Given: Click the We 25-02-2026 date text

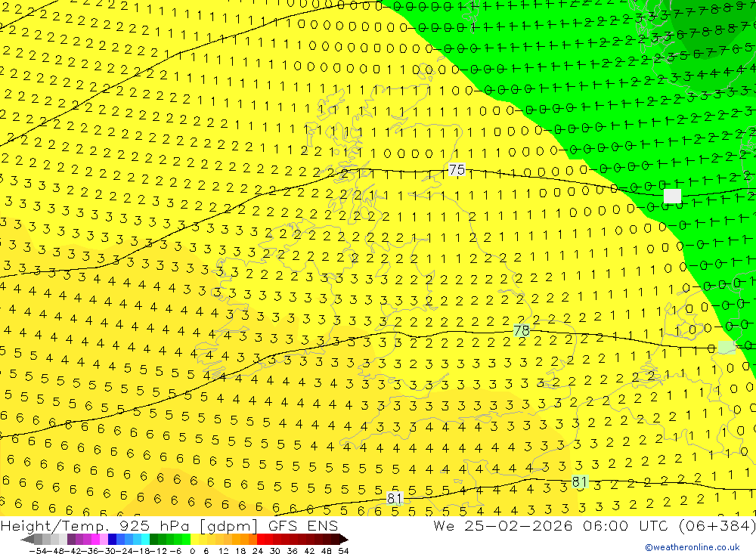Looking at the screenshot, I should [503, 526].
